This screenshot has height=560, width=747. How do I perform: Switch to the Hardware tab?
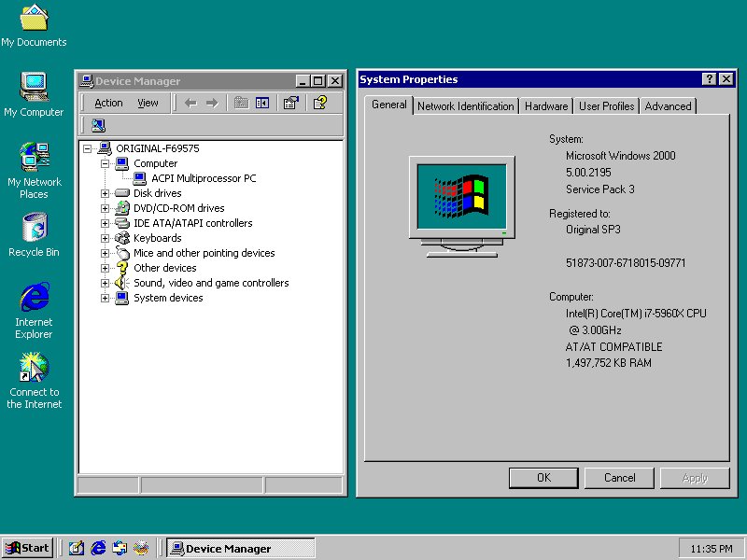click(546, 105)
